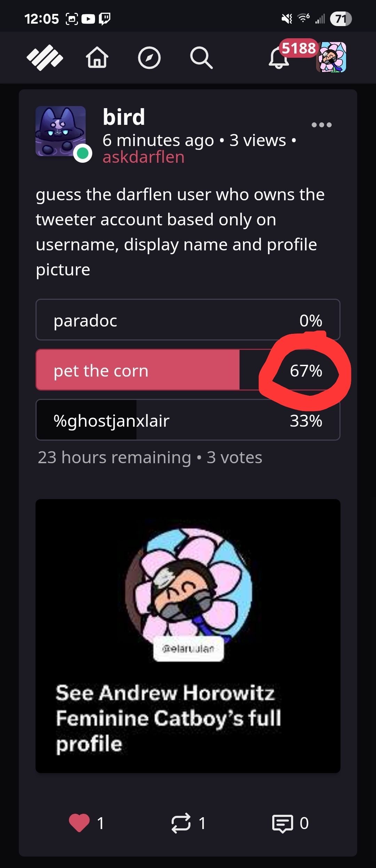This screenshot has width=376, height=868.
Task: Open comments speech bubble icon
Action: [282, 823]
